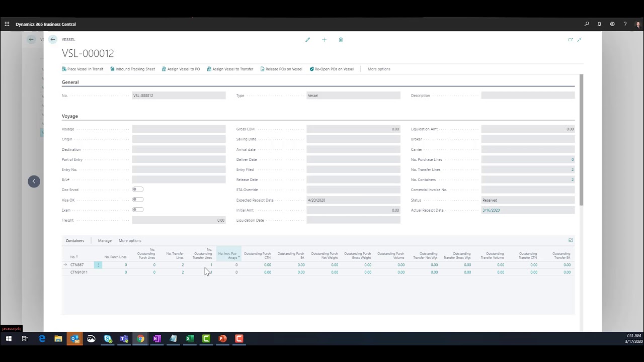Click the previous-record round arrow button

34,181
